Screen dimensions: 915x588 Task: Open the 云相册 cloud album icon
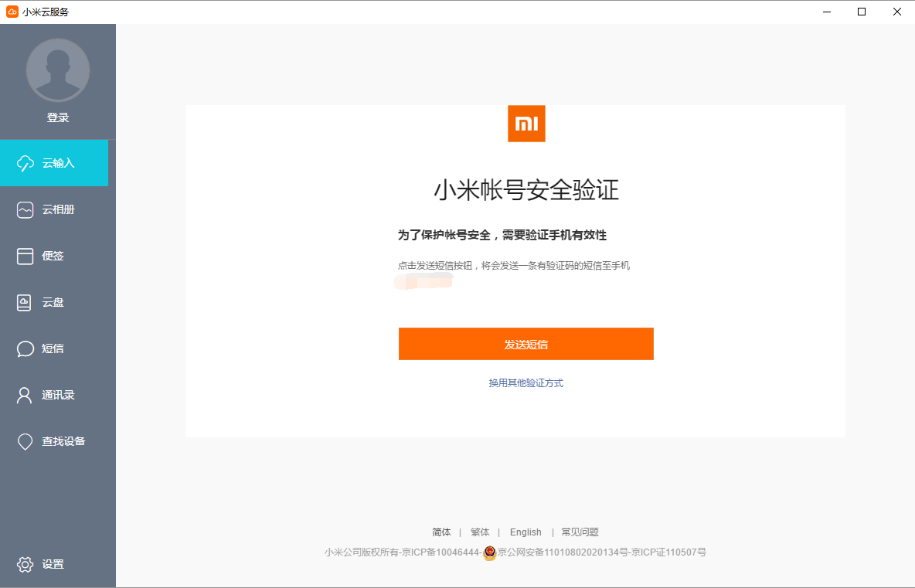coord(25,209)
